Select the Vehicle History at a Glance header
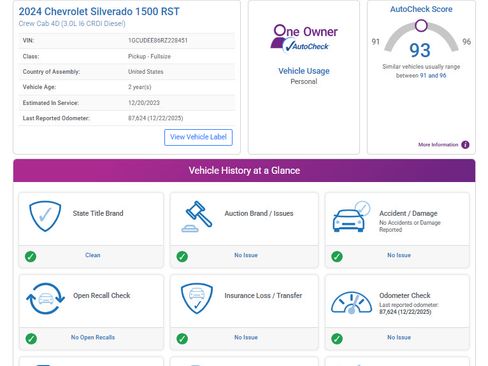The image size is (488, 366). 244,171
